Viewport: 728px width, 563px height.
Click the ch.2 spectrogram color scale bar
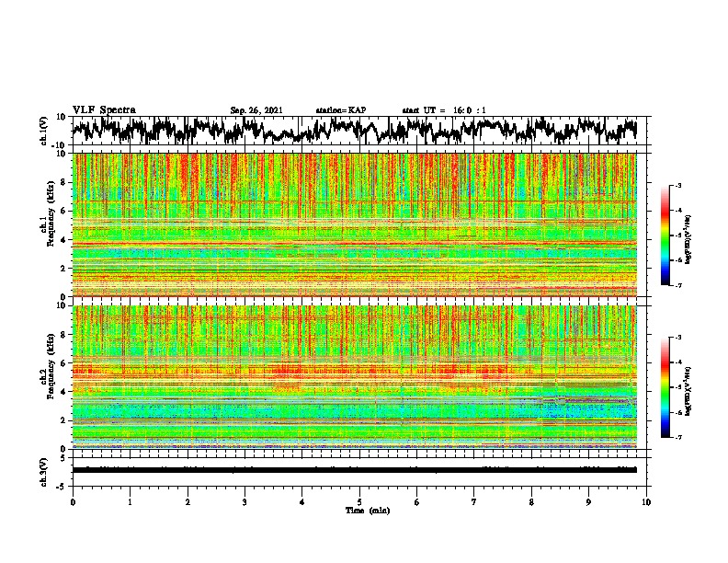tap(665, 387)
